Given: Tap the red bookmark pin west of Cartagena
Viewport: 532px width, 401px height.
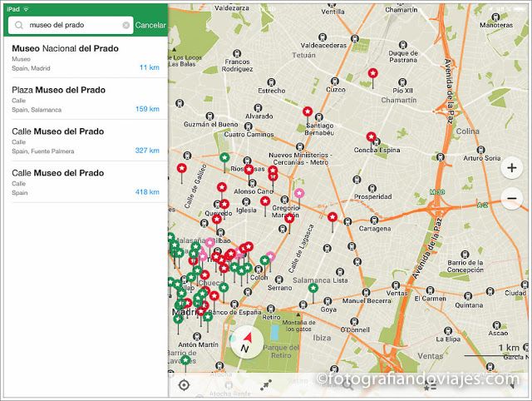Looking at the screenshot, I should pyautogui.click(x=332, y=217).
